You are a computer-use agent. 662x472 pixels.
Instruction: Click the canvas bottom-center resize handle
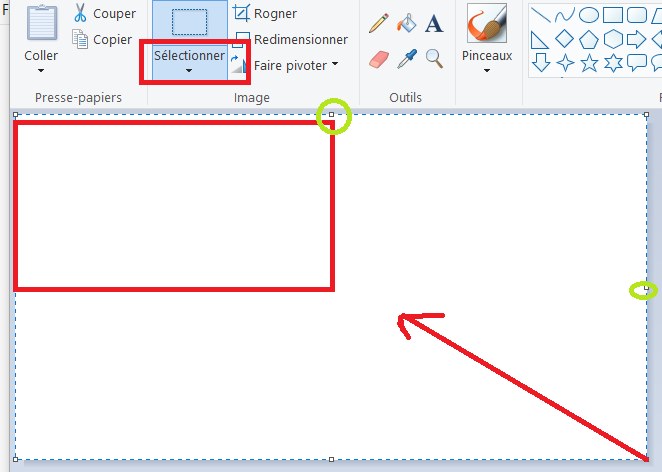click(332, 460)
